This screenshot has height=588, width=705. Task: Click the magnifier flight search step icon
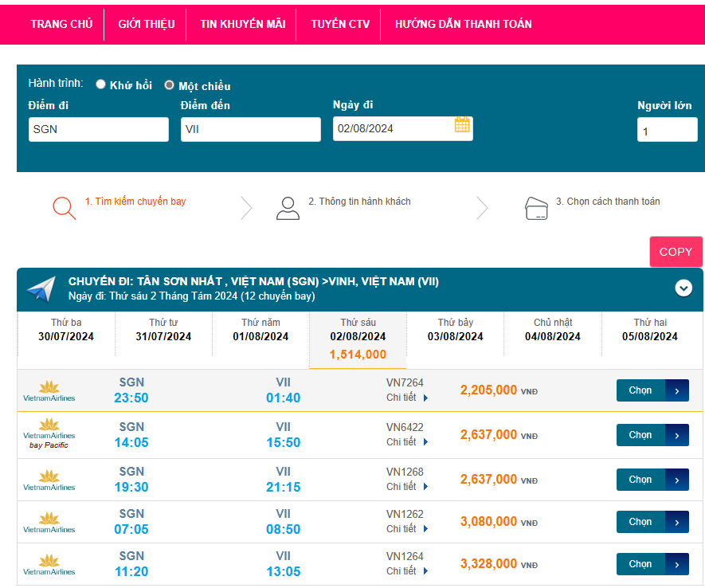[x=64, y=207]
